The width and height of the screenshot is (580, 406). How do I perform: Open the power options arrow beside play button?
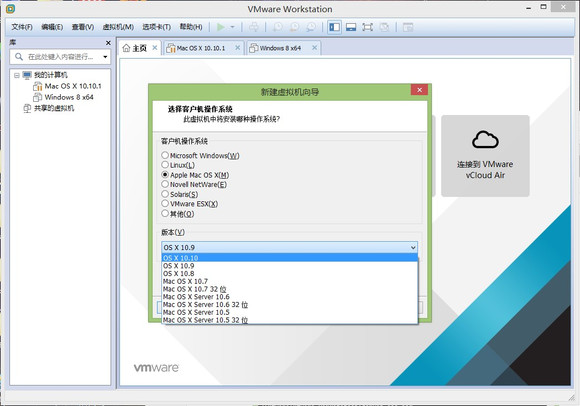coord(232,27)
